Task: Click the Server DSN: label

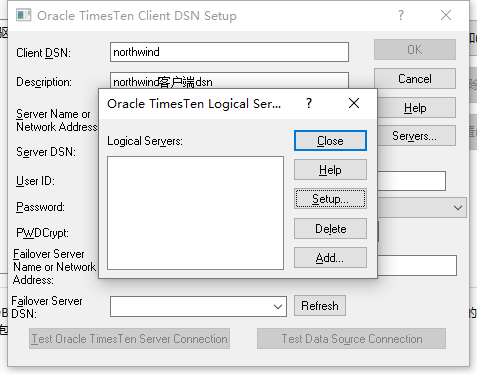Action: (x=46, y=152)
